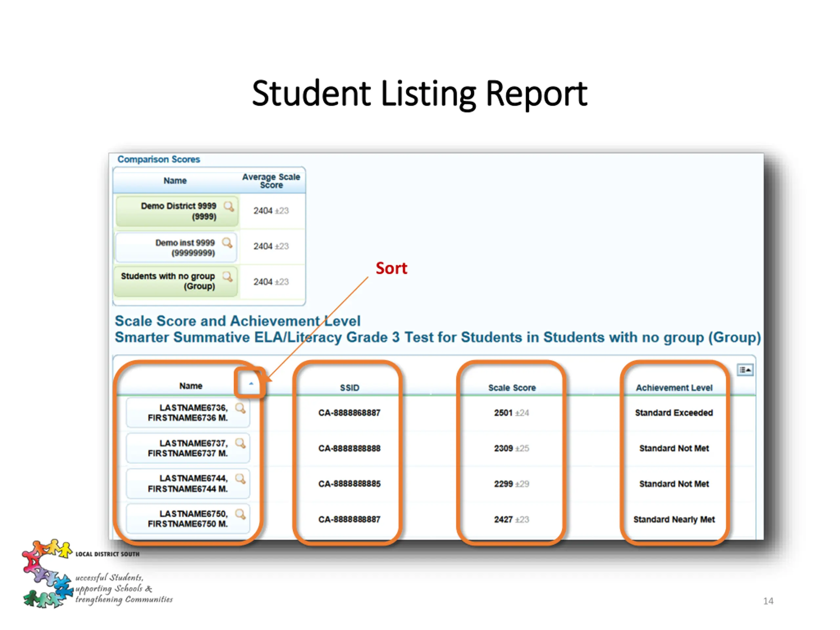Sort by Name using the arrow
Image resolution: width=840 pixels, height=630 pixels.
pos(251,384)
